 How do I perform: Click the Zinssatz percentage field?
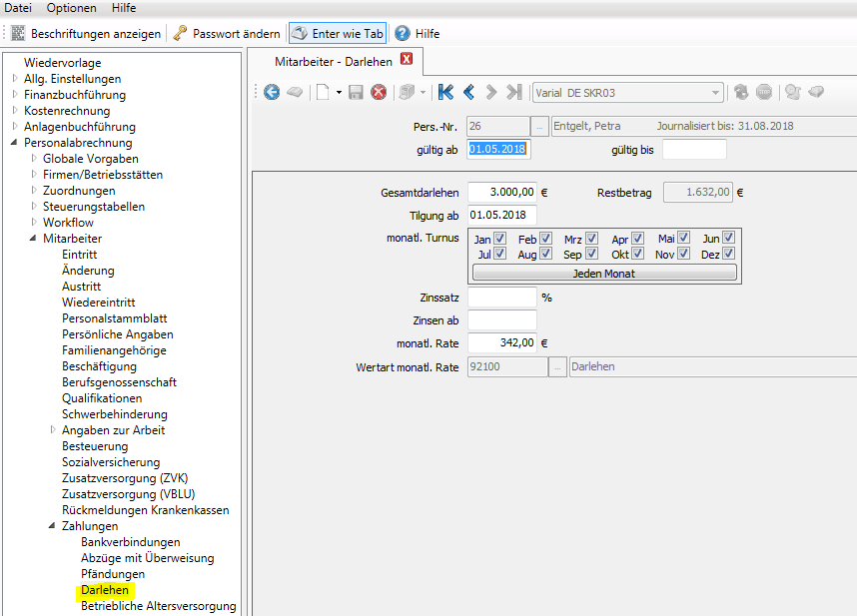click(x=501, y=298)
